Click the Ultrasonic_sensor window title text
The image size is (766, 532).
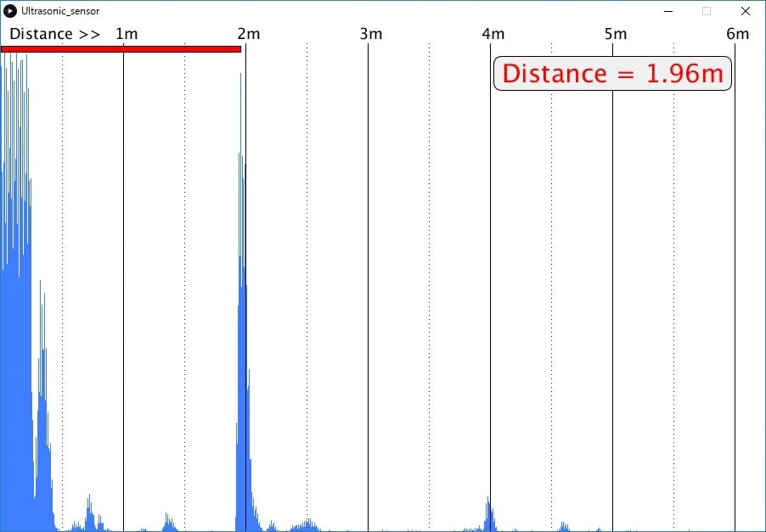point(59,11)
